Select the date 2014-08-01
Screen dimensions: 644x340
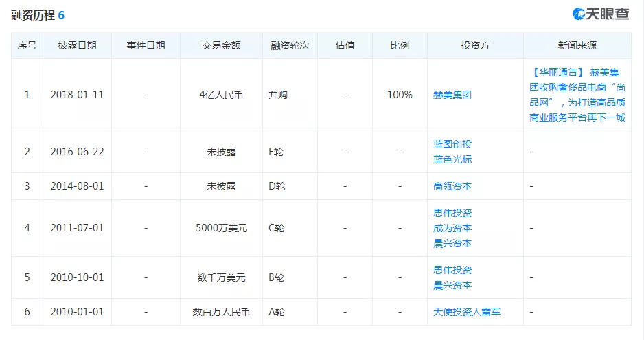(77, 186)
